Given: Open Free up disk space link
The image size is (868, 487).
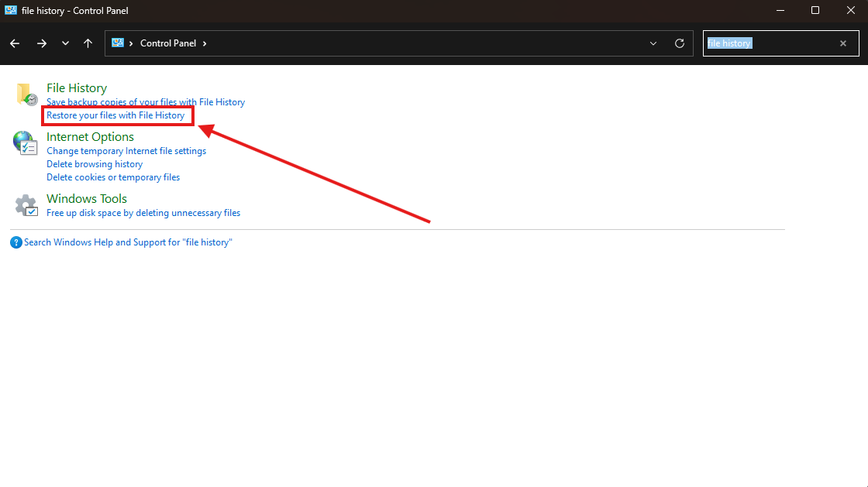Looking at the screenshot, I should [x=143, y=213].
